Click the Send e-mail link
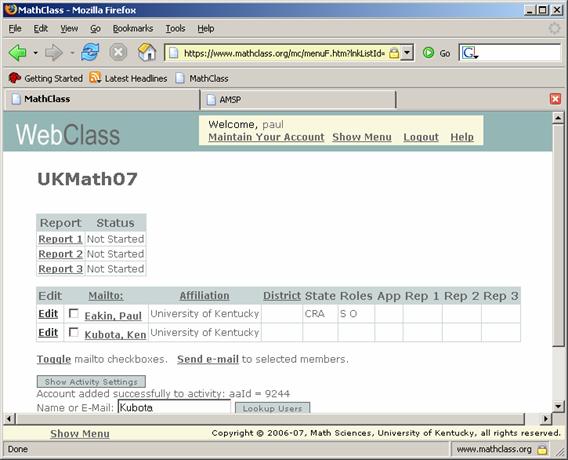The height and width of the screenshot is (460, 568). (208, 359)
